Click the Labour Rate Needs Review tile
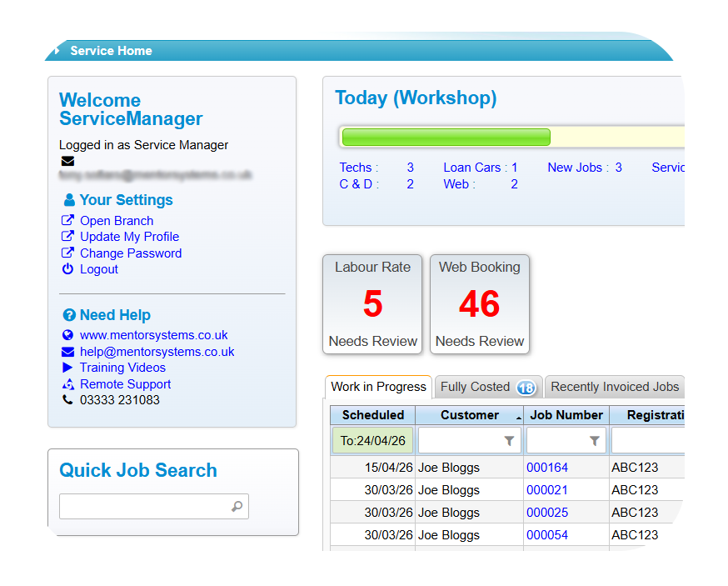The width and height of the screenshot is (728, 586). (372, 304)
